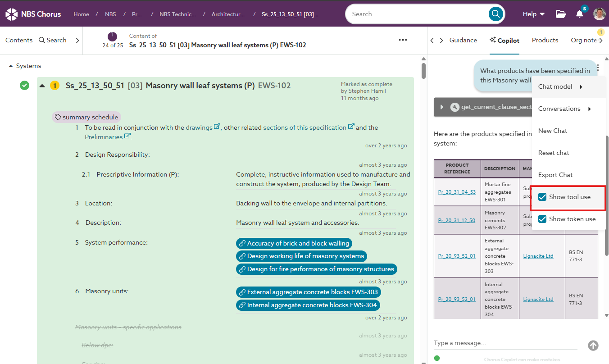The width and height of the screenshot is (609, 364).
Task: Open the Help dropdown
Action: point(534,14)
